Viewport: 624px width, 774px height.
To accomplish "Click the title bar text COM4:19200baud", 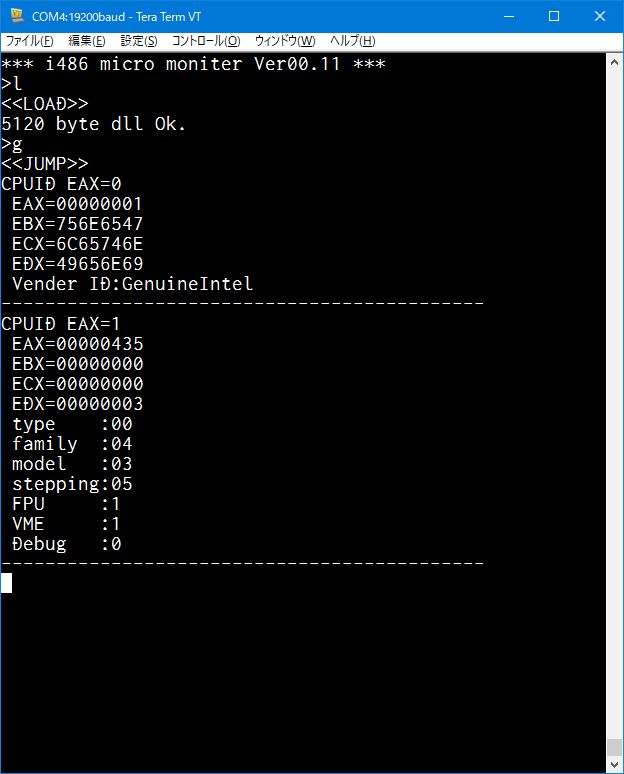I will coord(78,17).
